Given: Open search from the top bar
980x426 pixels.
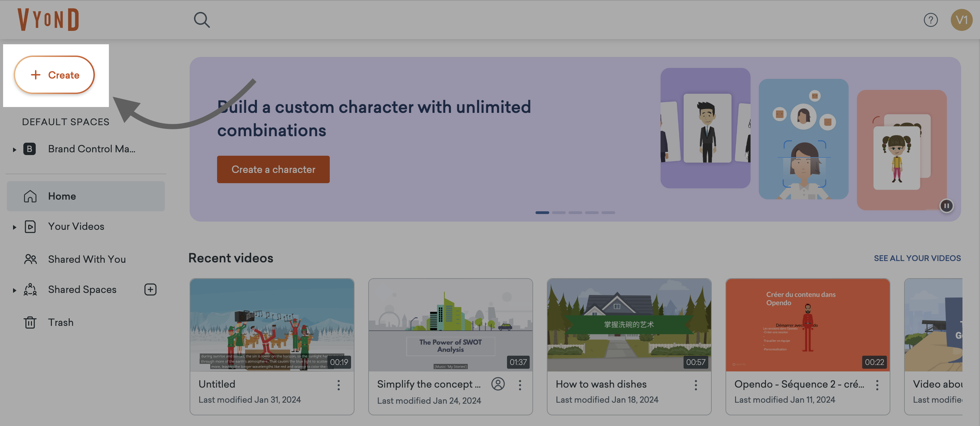Looking at the screenshot, I should 202,20.
